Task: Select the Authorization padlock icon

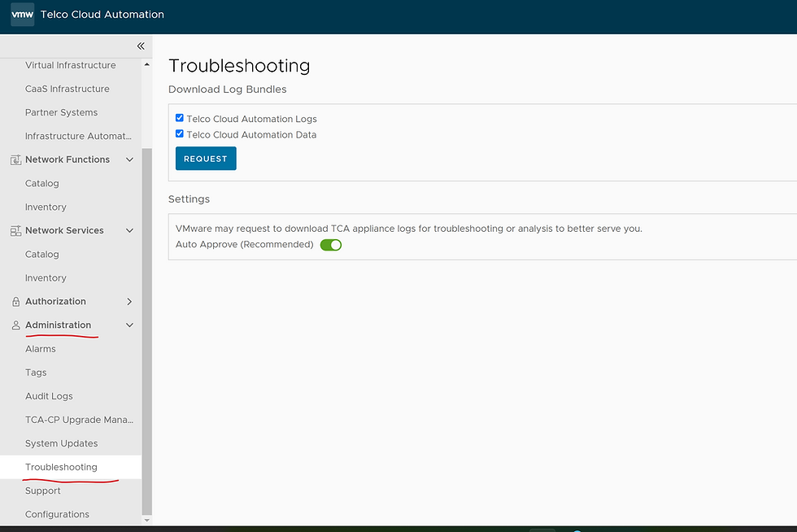Action: click(x=15, y=301)
